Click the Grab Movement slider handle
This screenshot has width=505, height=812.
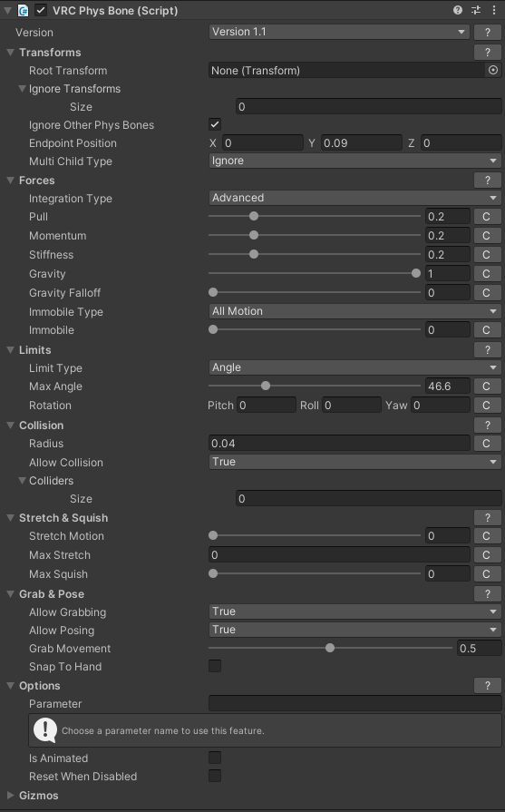(330, 648)
